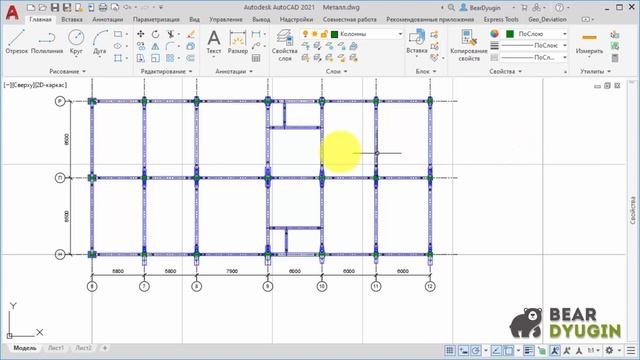
Task: Switch to the Управление tab
Action: [226, 19]
